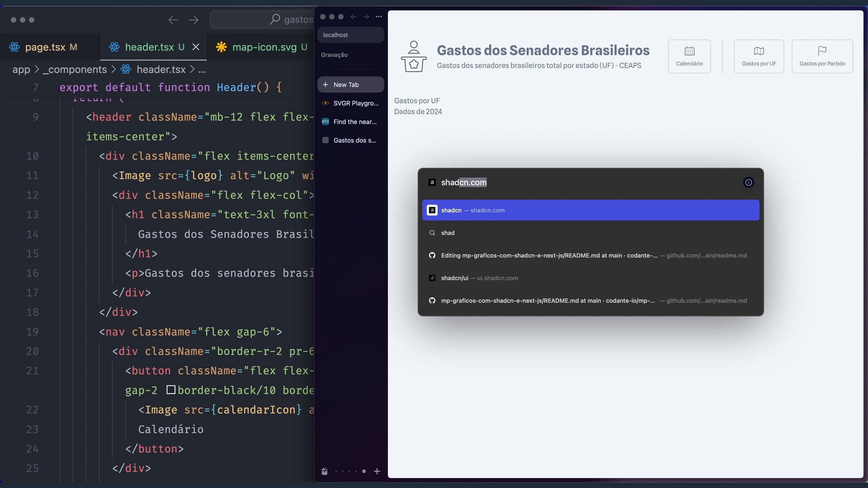The height and width of the screenshot is (488, 868).
Task: Click the senator logo image
Action: tap(413, 56)
